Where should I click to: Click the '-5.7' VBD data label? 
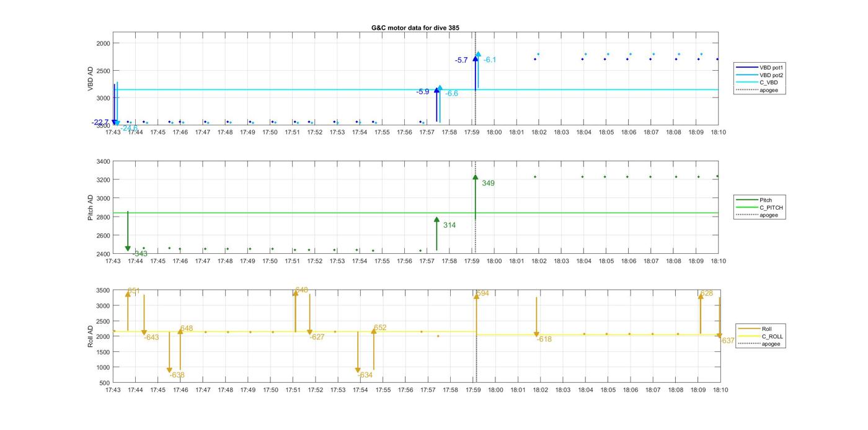pos(461,60)
